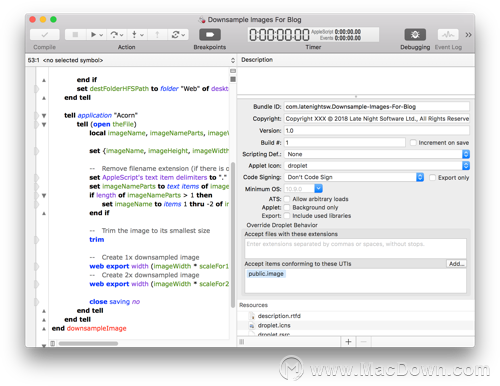Open the Applet Icon droplet popup

click(x=377, y=166)
